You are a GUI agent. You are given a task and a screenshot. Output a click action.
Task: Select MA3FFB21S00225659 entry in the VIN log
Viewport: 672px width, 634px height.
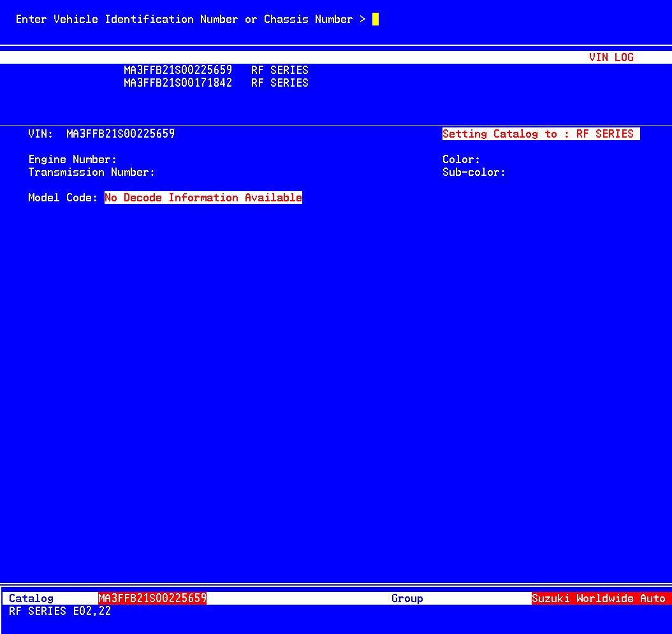click(x=178, y=70)
